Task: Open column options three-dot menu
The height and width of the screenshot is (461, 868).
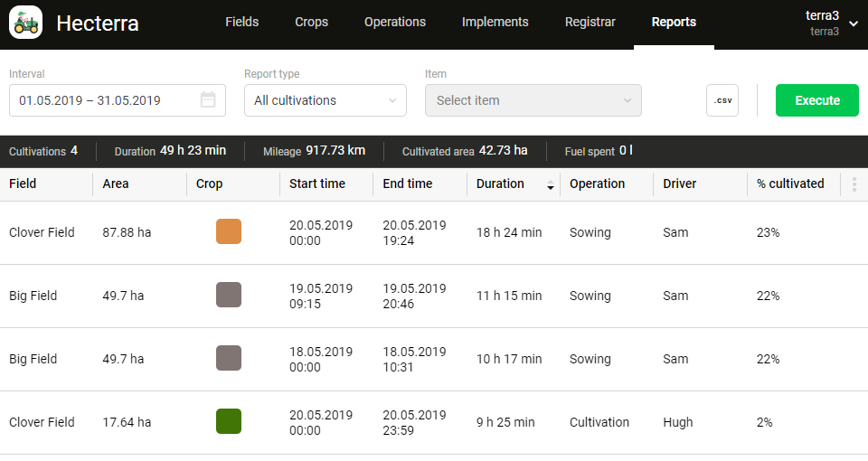Action: (x=854, y=184)
